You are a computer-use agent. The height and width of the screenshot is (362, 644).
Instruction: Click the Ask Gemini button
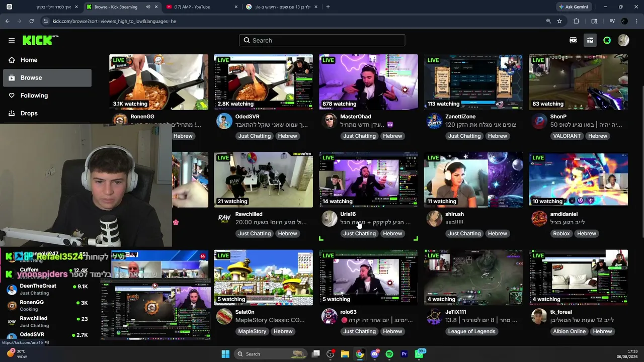(574, 7)
